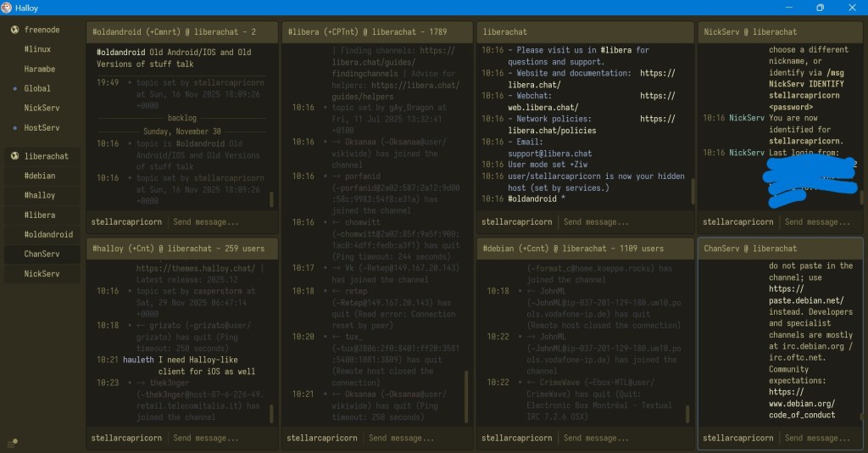Screen dimensions: 868x453
Task: Open HostServ query in sidebar
Action: point(42,128)
